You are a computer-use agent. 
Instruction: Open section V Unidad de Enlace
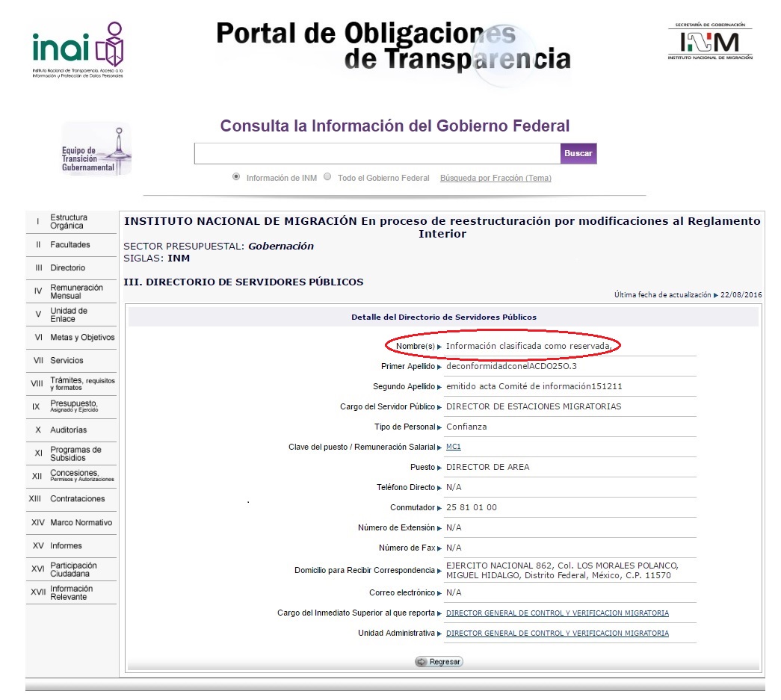point(71,315)
